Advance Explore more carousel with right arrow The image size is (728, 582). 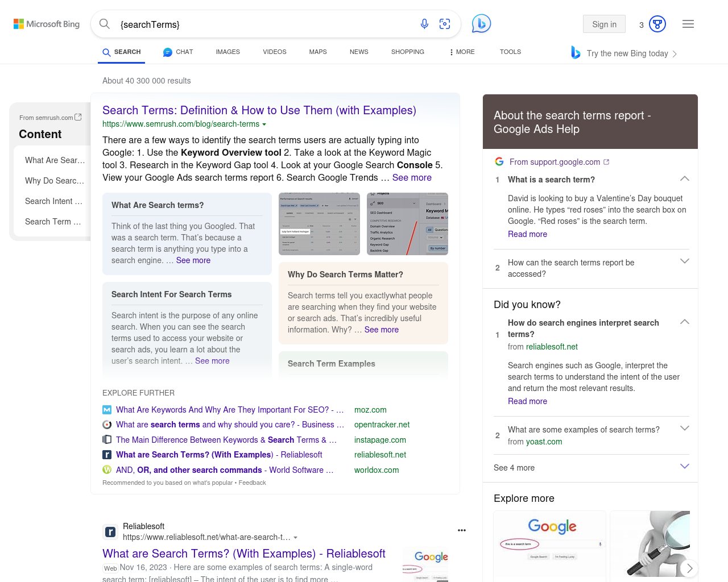coord(689,568)
